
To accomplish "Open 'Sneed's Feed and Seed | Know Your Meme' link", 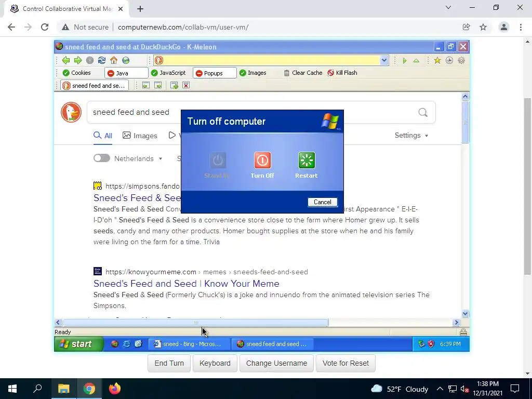I will click(x=187, y=283).
